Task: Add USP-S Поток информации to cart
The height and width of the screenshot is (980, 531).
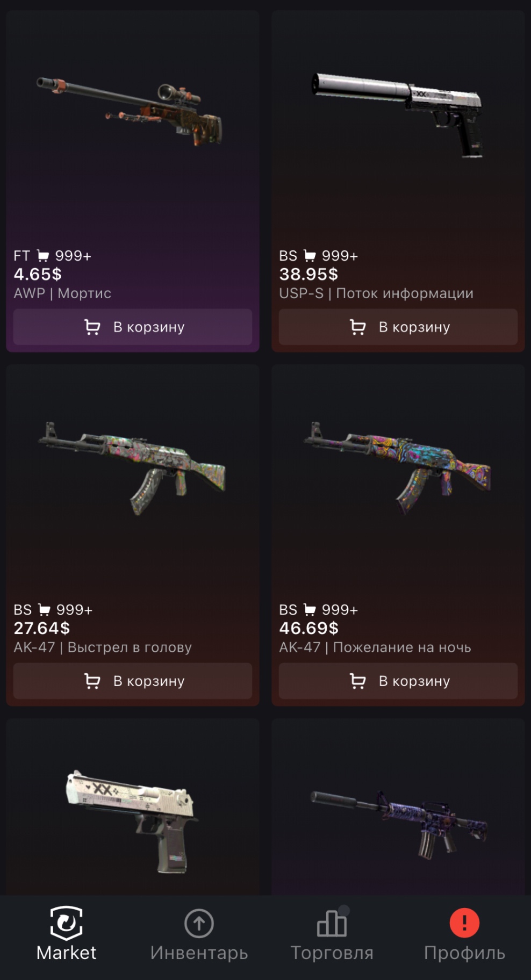Action: pyautogui.click(x=398, y=327)
